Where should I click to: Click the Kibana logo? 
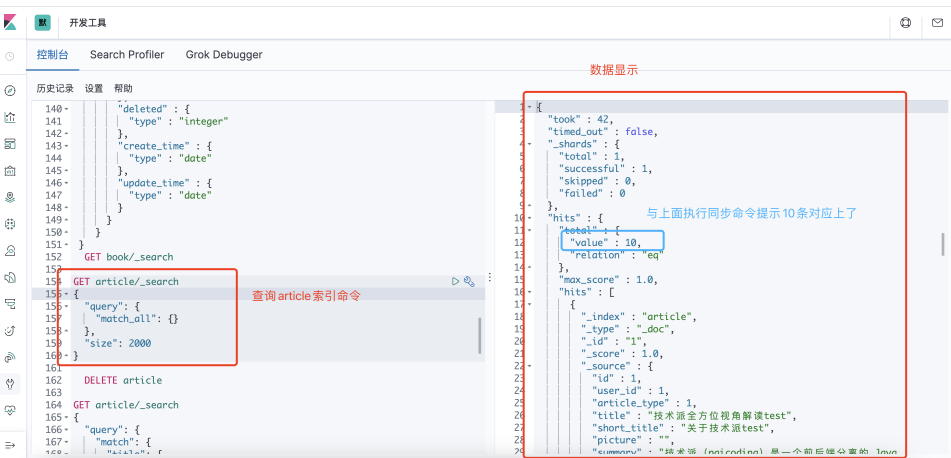click(11, 21)
